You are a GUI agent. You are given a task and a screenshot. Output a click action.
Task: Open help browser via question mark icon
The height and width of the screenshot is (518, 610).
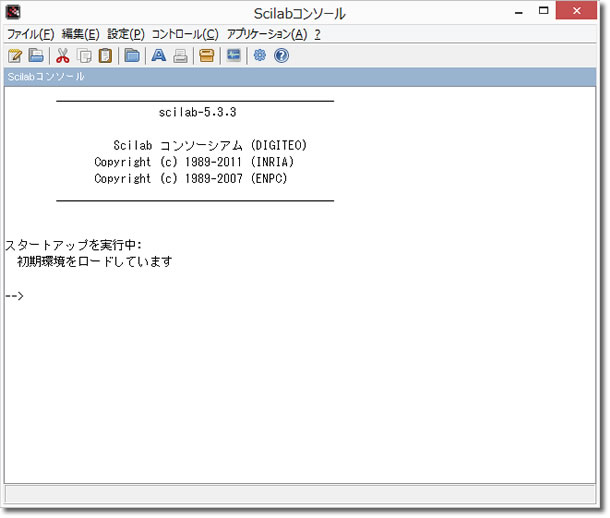(281, 56)
